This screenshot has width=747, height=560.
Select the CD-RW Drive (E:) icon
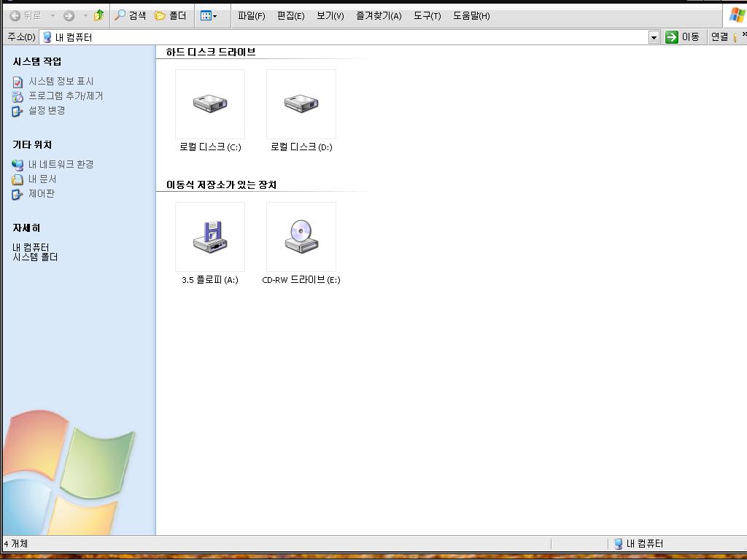tap(301, 237)
